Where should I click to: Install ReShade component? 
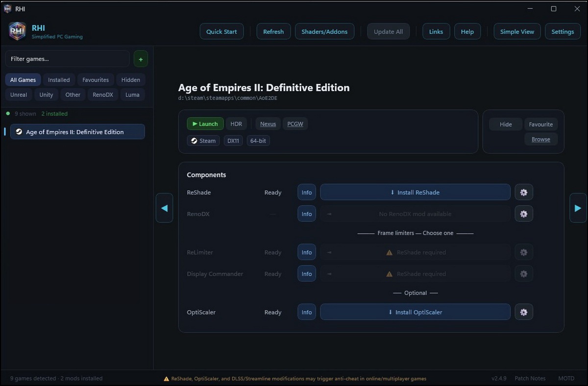pos(415,193)
